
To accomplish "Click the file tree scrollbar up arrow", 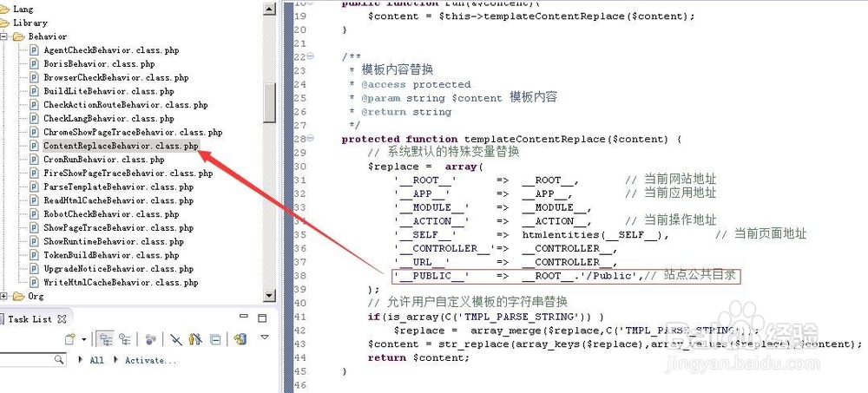I will tap(270, 9).
